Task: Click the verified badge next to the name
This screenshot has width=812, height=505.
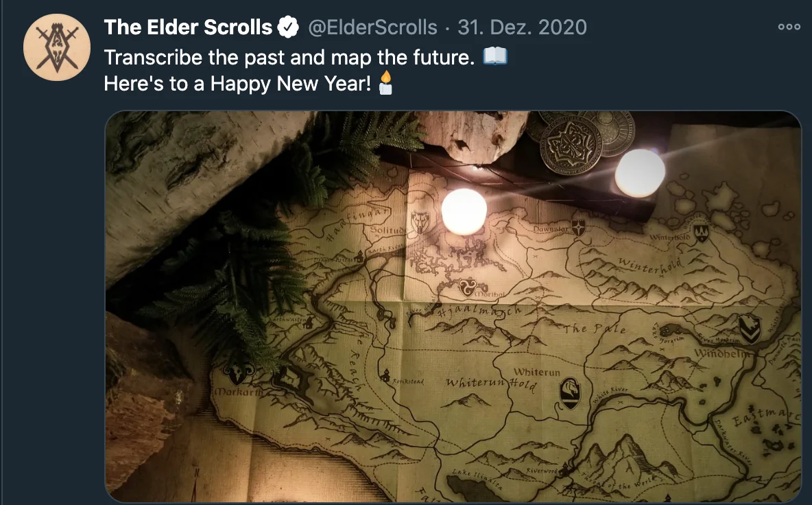Action: point(288,27)
